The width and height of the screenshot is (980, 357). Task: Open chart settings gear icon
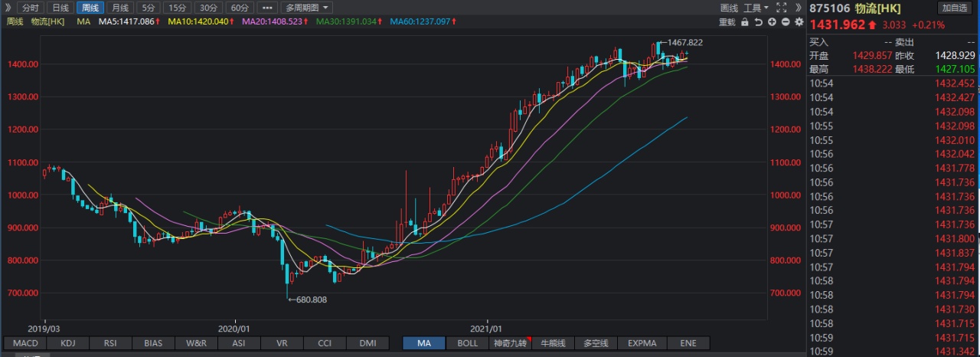[x=799, y=22]
